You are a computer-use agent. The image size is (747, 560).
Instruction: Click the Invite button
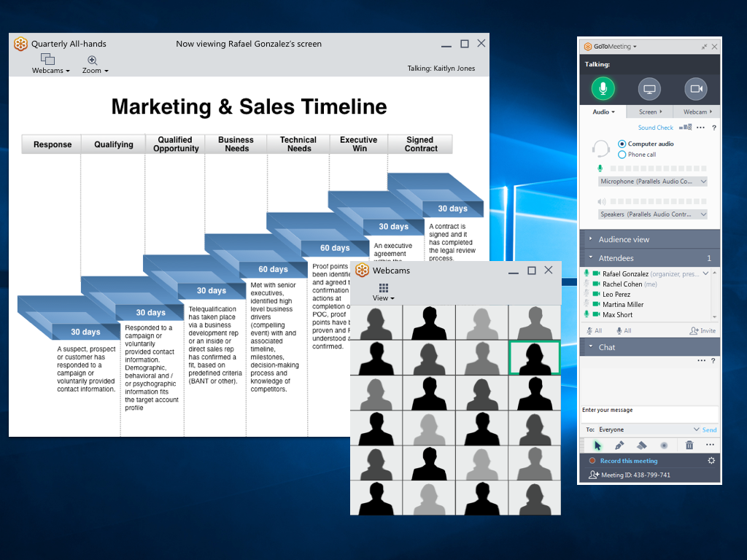703,330
